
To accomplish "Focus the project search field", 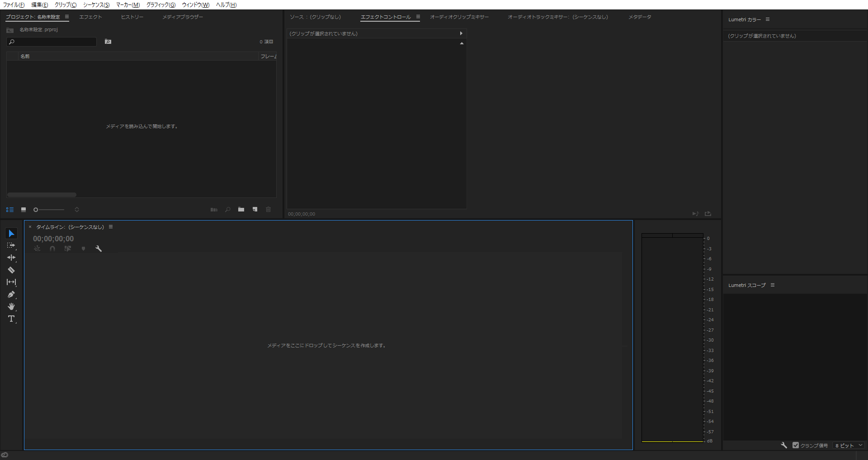I will coord(52,42).
